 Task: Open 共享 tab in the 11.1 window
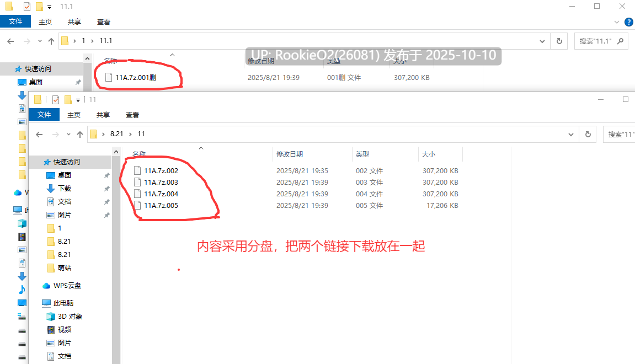pyautogui.click(x=74, y=22)
